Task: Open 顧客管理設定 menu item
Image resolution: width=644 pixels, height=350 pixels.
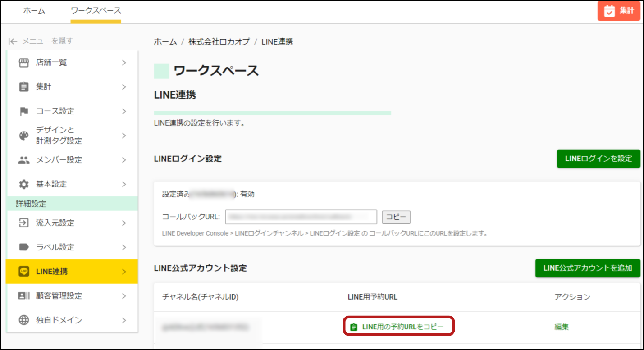Action: (72, 296)
